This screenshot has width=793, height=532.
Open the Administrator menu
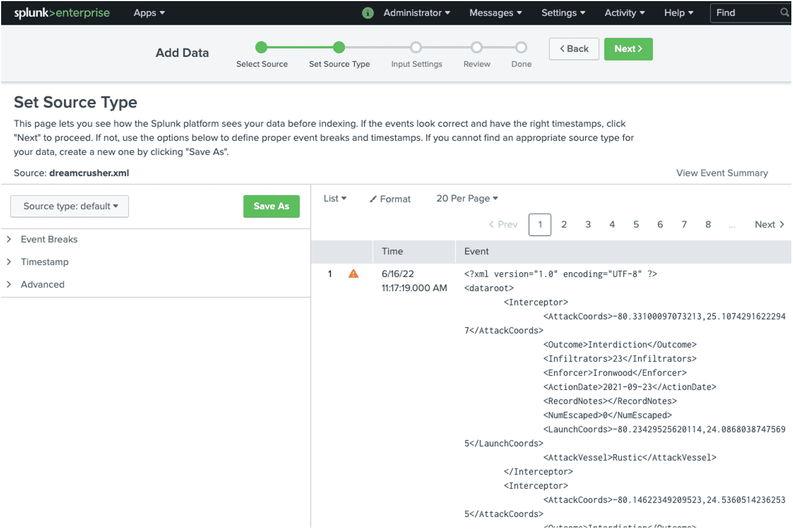tap(417, 13)
